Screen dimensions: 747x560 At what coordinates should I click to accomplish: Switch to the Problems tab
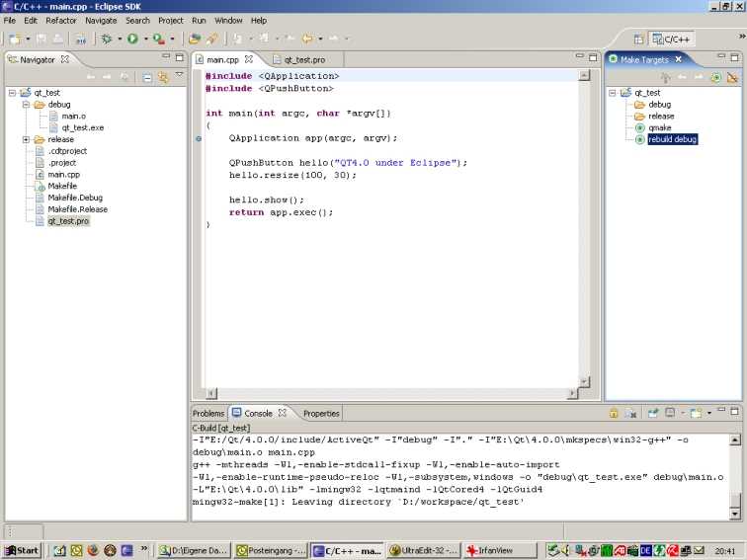point(208,413)
